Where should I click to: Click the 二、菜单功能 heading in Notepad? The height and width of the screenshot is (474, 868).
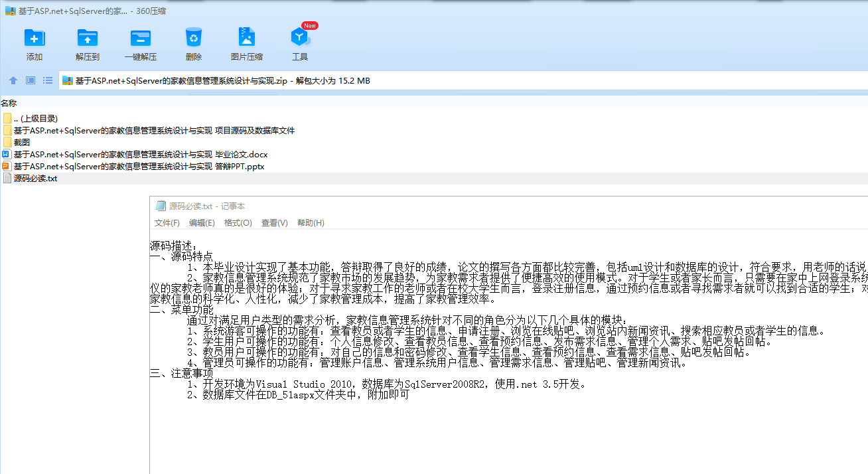(x=182, y=309)
